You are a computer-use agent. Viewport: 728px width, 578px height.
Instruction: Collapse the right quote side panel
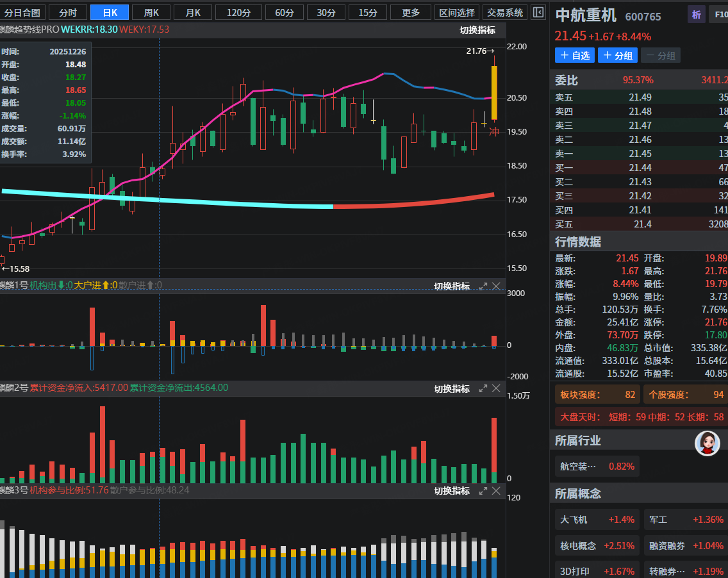tap(538, 12)
